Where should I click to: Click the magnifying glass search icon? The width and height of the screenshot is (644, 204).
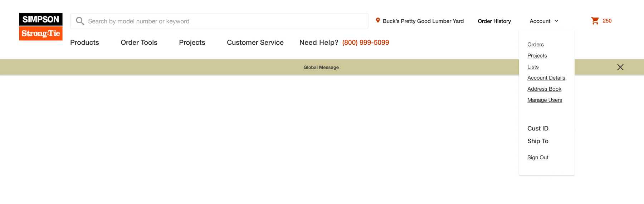[x=80, y=21]
